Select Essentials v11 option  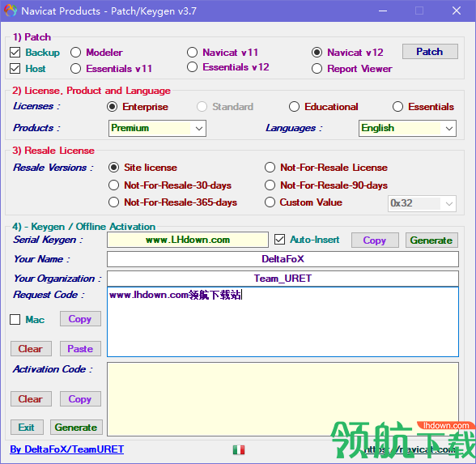pyautogui.click(x=75, y=69)
